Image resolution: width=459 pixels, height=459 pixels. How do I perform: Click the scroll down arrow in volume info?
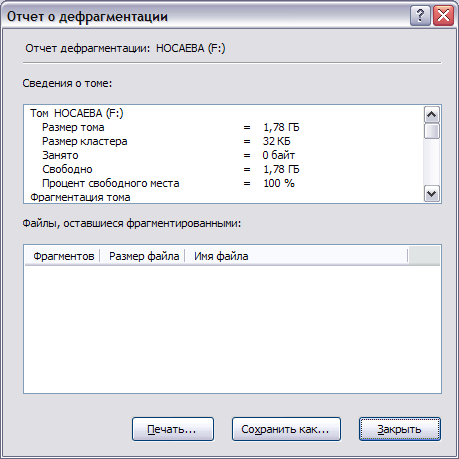point(432,193)
